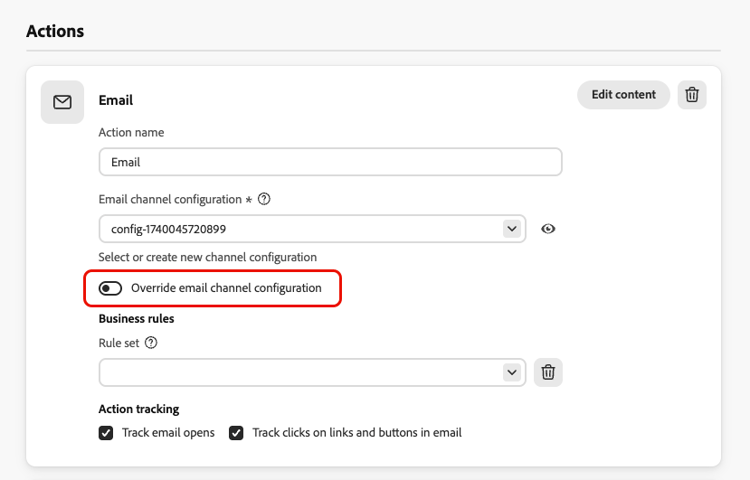
Task: Open the Rule set help tooltip icon
Action: (151, 343)
